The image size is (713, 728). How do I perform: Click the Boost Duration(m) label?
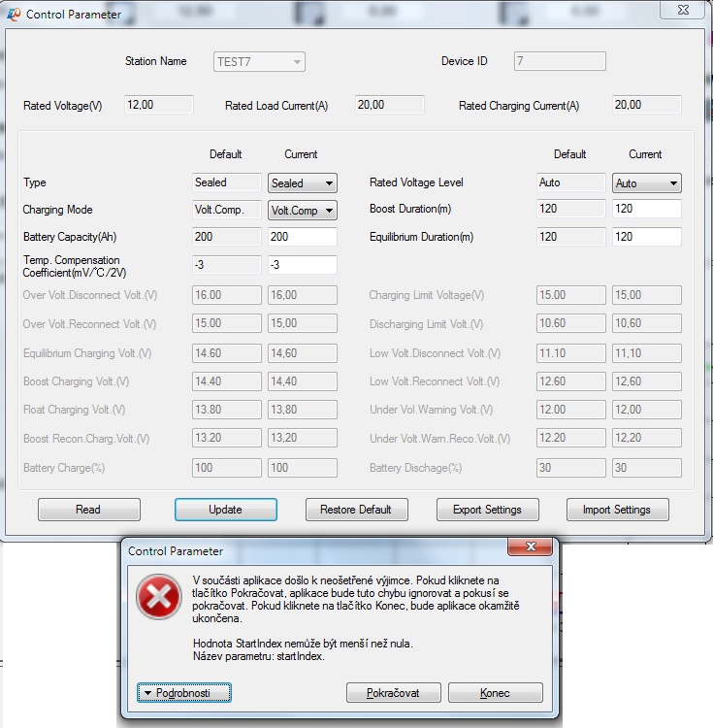(410, 209)
